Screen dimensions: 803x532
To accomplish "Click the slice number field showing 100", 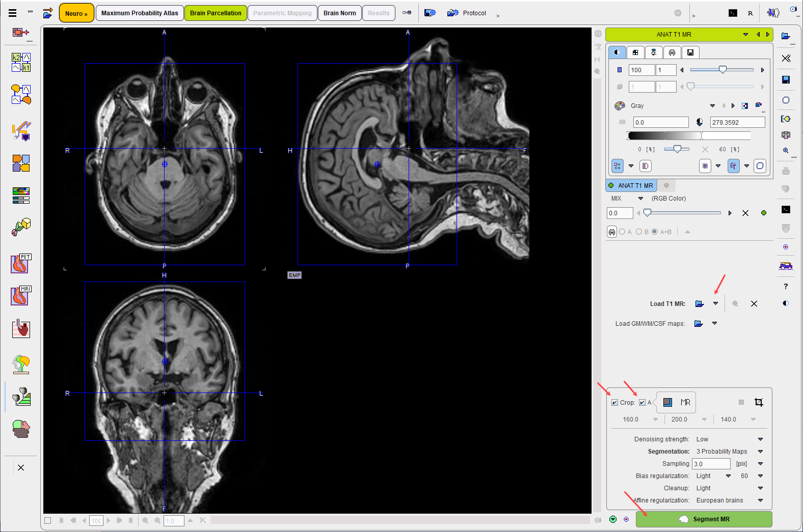I will pyautogui.click(x=641, y=70).
